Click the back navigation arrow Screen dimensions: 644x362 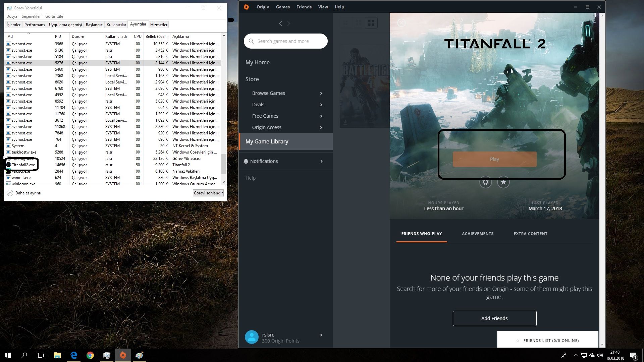(x=280, y=23)
